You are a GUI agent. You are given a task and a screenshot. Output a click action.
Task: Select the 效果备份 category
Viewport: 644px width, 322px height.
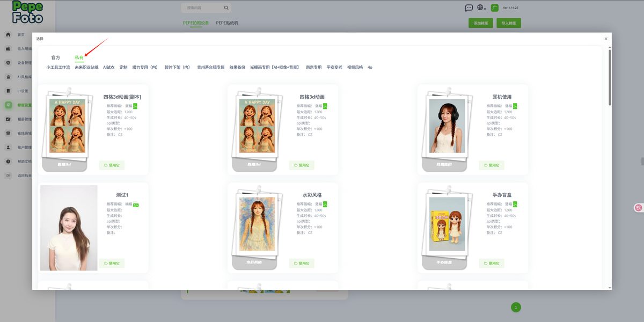click(x=237, y=68)
